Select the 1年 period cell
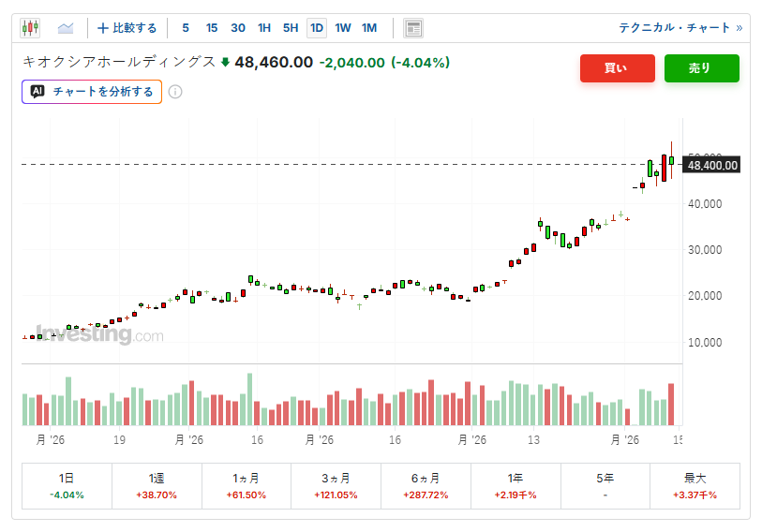This screenshot has height=532, width=762. tap(515, 486)
